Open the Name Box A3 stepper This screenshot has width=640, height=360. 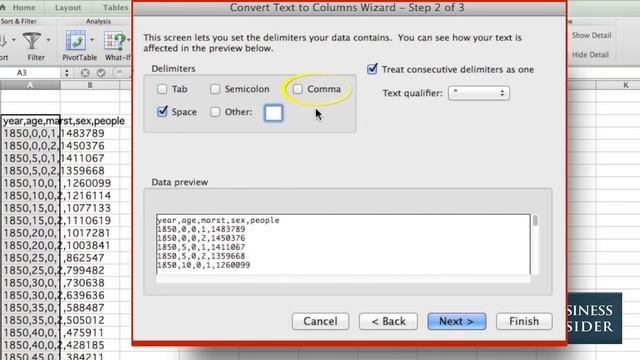(67, 73)
